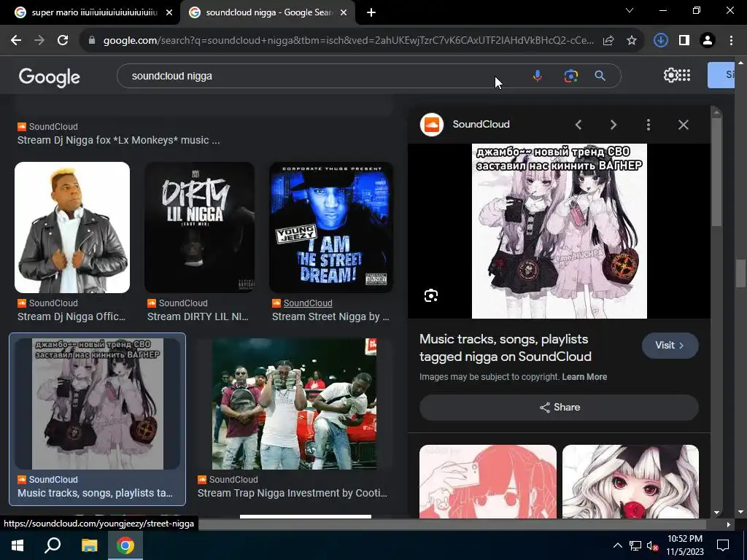Open the Chrome three-dot menu
This screenshot has height=560, width=747.
pos(731,41)
